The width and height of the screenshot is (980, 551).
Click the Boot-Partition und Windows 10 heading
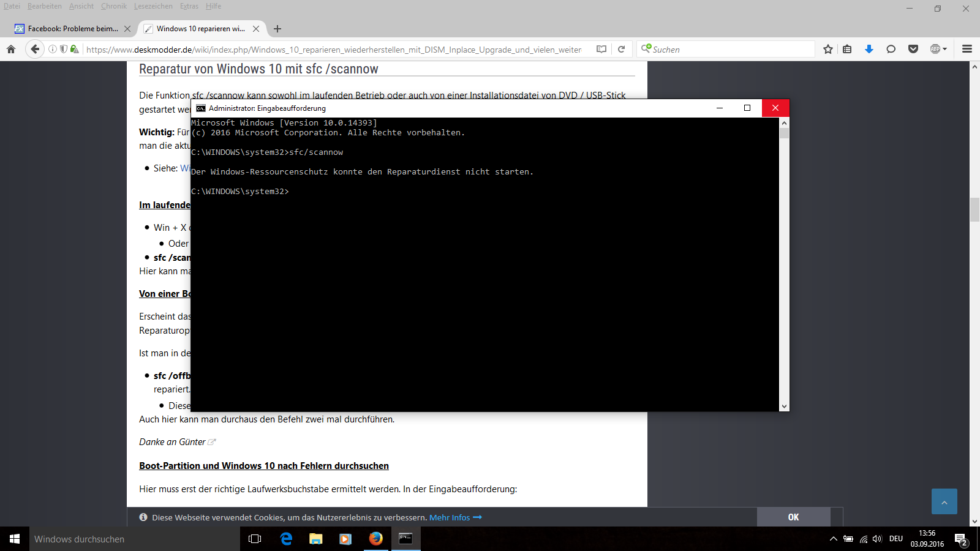pyautogui.click(x=264, y=466)
